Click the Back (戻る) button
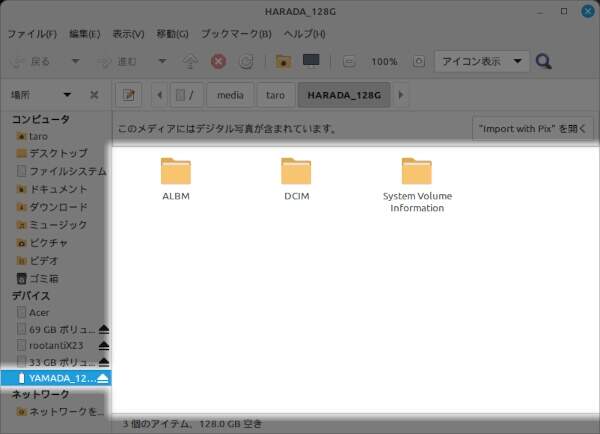600x434 pixels. pos(31,61)
